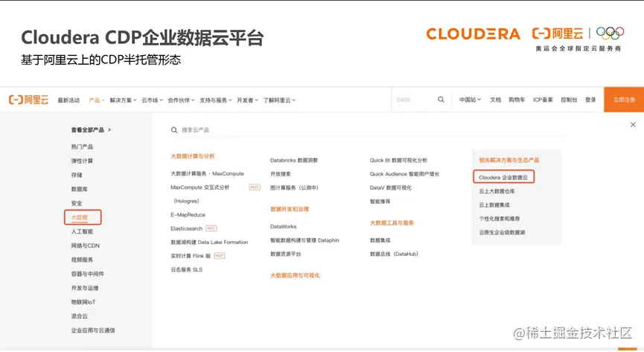
Task: Select 物联网IoT category in sidebar
Action: coord(83,302)
